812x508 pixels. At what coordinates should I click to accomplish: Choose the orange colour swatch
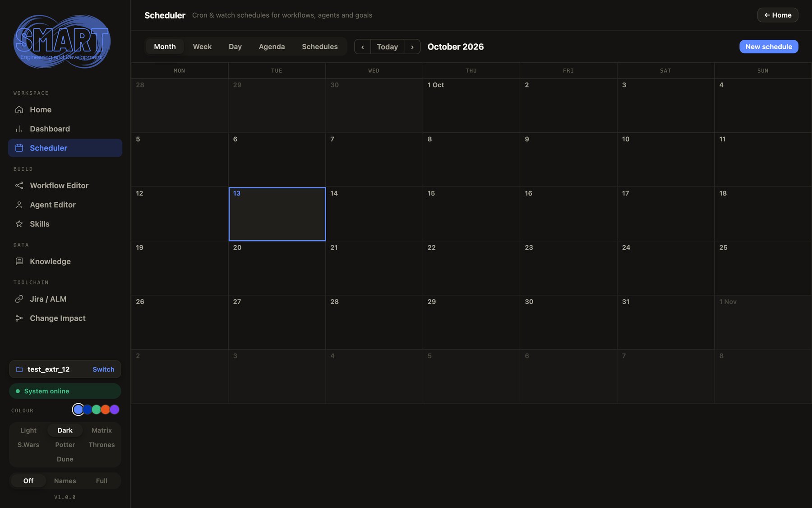105,410
